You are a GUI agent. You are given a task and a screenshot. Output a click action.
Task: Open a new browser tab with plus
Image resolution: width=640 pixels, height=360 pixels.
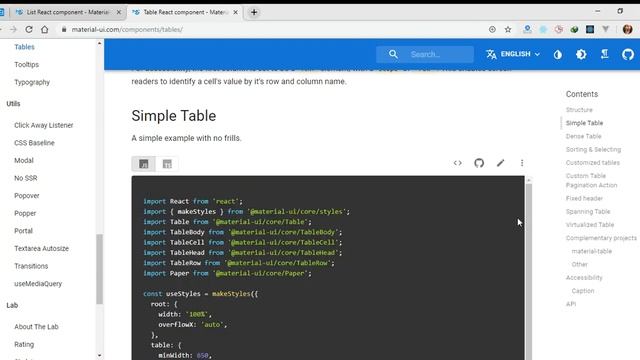click(x=254, y=12)
